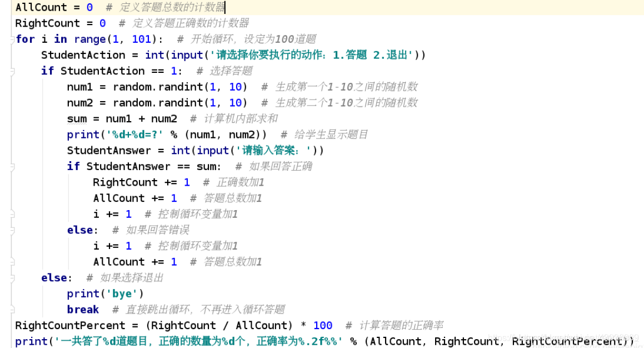Click the comment '生成第二个1-10之间的随机数'
This screenshot has width=644, height=348.
click(347, 103)
